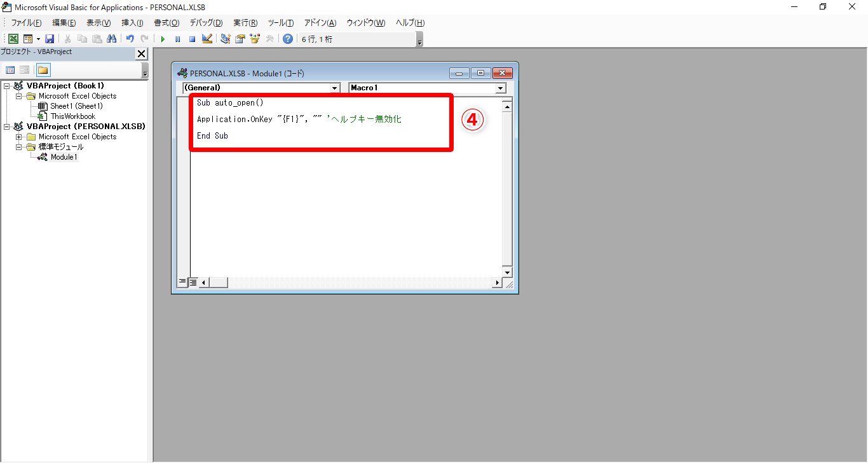The height and width of the screenshot is (463, 868).
Task: Collapse the VBAProject (Book1) tree node
Action: [x=7, y=86]
